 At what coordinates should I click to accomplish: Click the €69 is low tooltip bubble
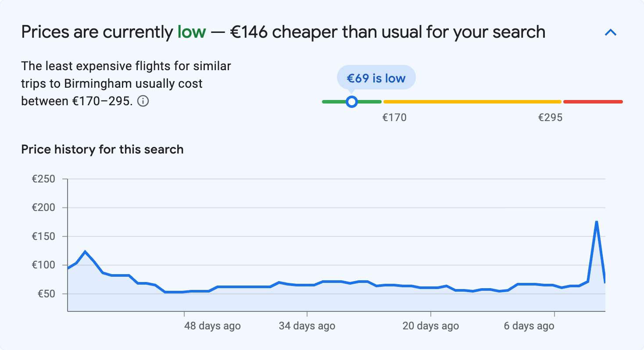[x=376, y=77]
